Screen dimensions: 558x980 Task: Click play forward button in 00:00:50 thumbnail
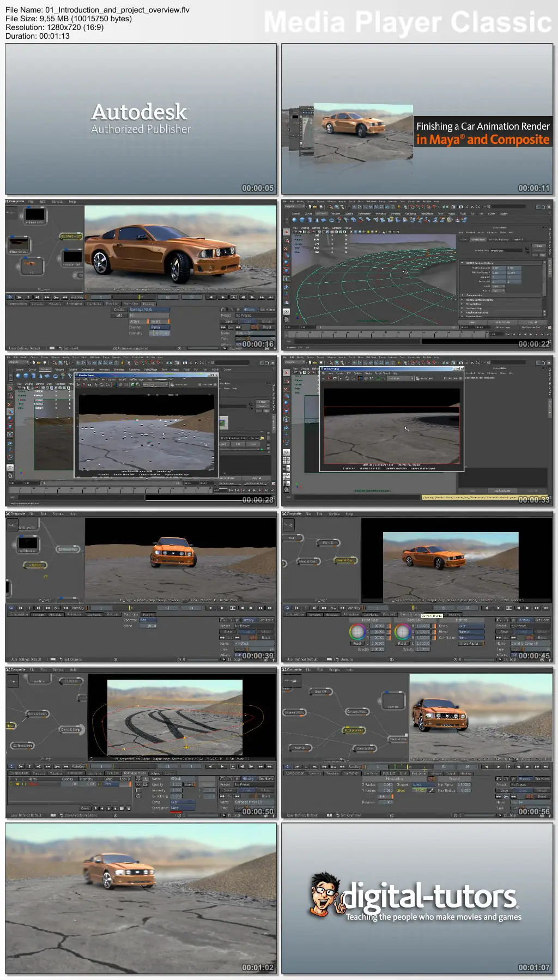[222, 766]
